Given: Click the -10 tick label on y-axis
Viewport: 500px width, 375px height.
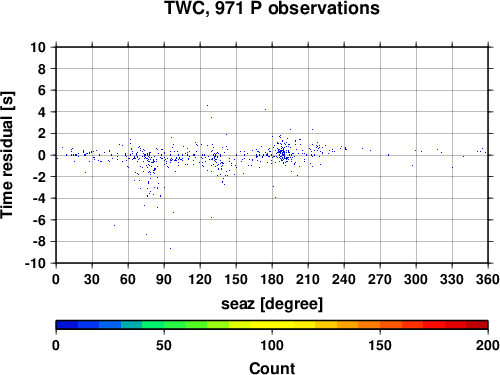Looking at the screenshot, I should point(35,263).
